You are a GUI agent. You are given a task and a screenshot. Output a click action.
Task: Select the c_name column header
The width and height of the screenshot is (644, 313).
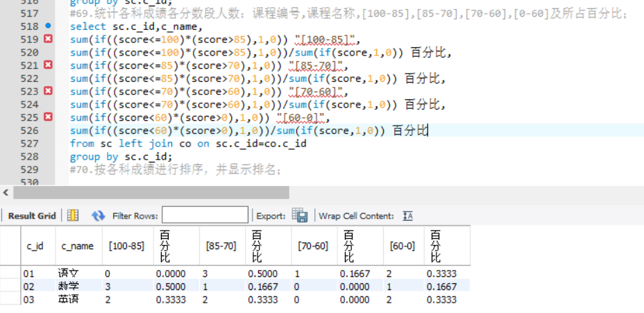tap(79, 246)
